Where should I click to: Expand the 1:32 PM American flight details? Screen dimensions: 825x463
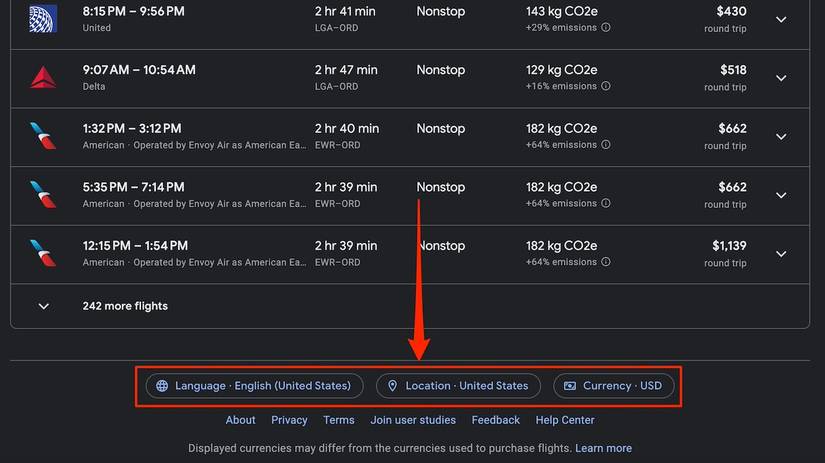click(x=781, y=136)
